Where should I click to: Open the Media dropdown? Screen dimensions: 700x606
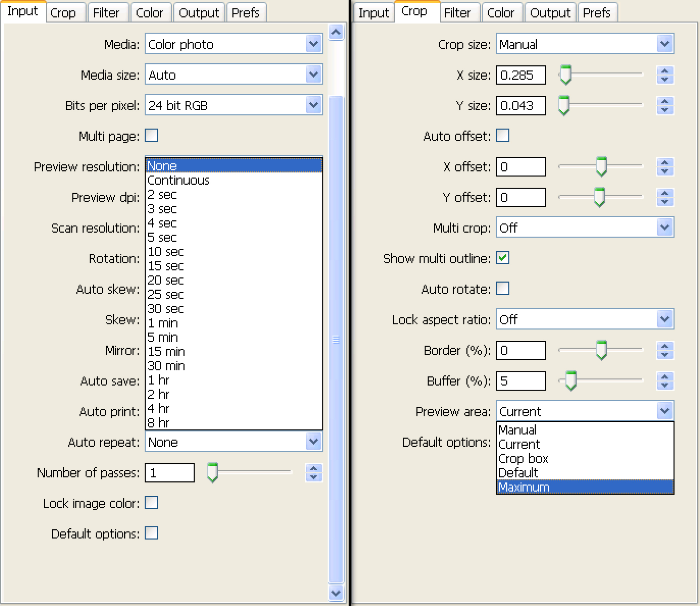tap(314, 44)
